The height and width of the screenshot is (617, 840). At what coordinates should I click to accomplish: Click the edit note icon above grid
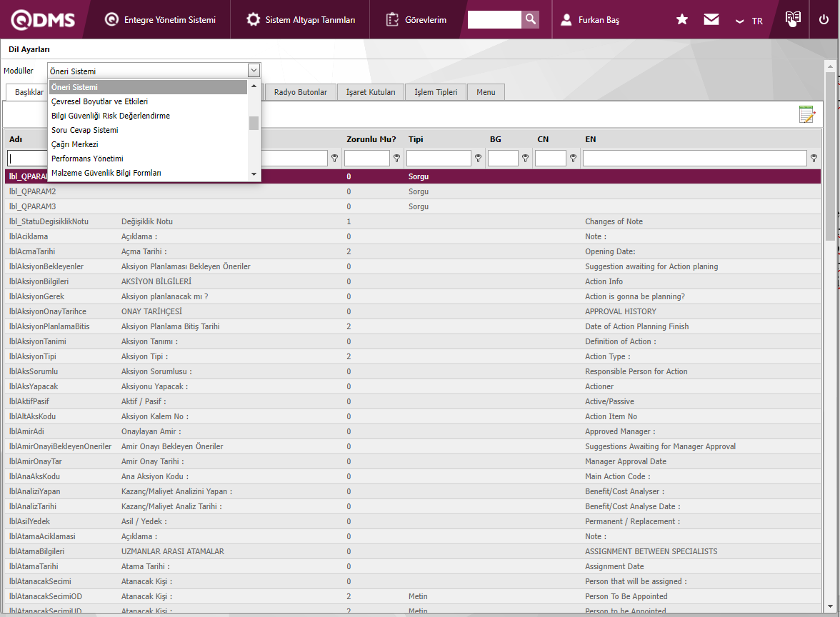pos(806,114)
